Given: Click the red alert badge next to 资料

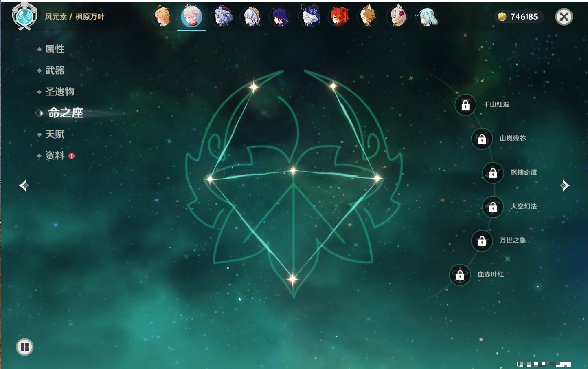Looking at the screenshot, I should [72, 156].
